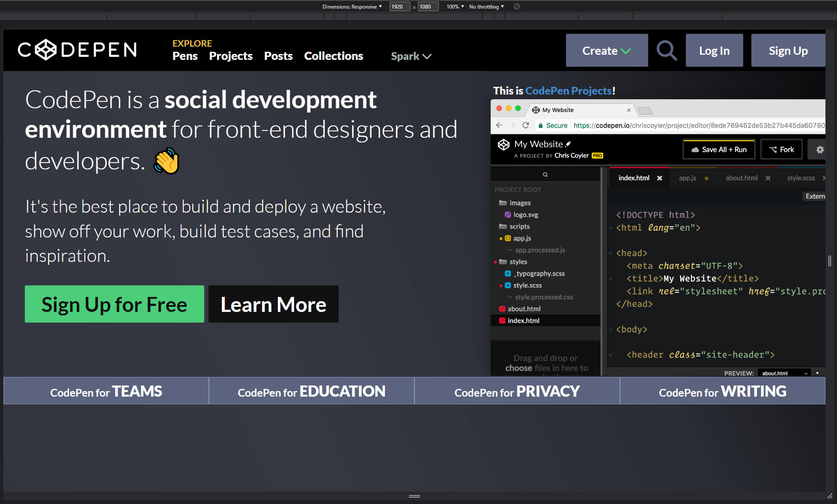Click the browser reload icon in preview

pyautogui.click(x=526, y=125)
